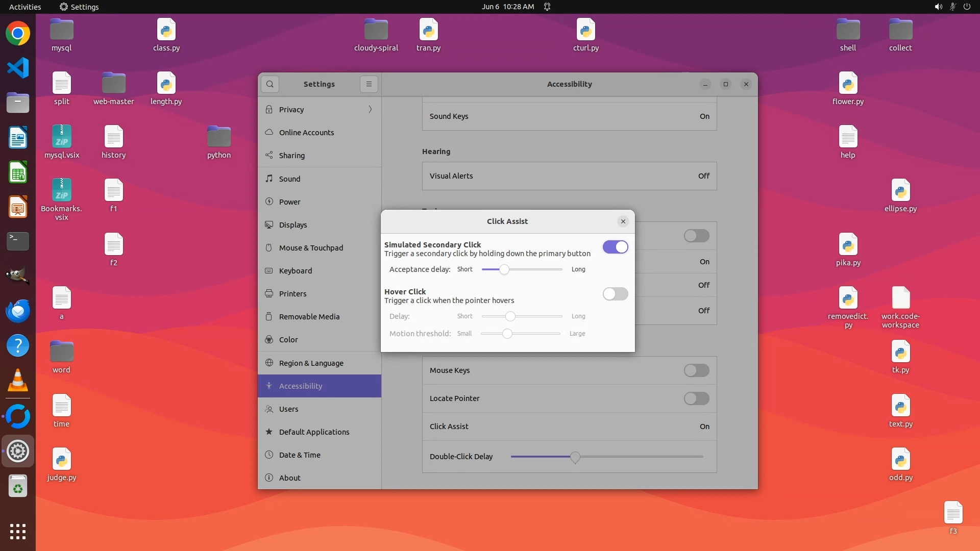The width and height of the screenshot is (980, 551).
Task: Close the Click Assist dialog
Action: coord(623,221)
